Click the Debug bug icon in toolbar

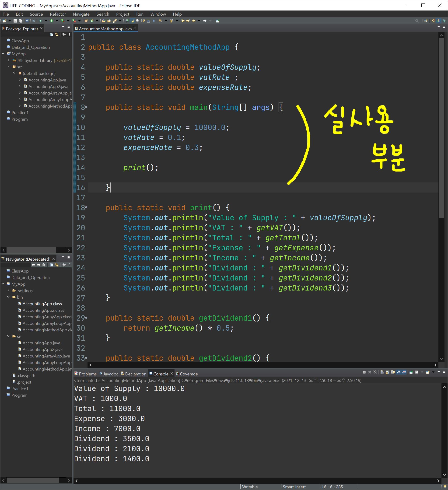coord(40,21)
